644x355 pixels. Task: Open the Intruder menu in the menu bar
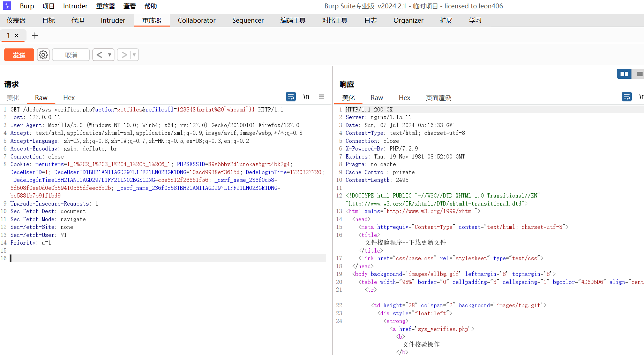tap(75, 6)
